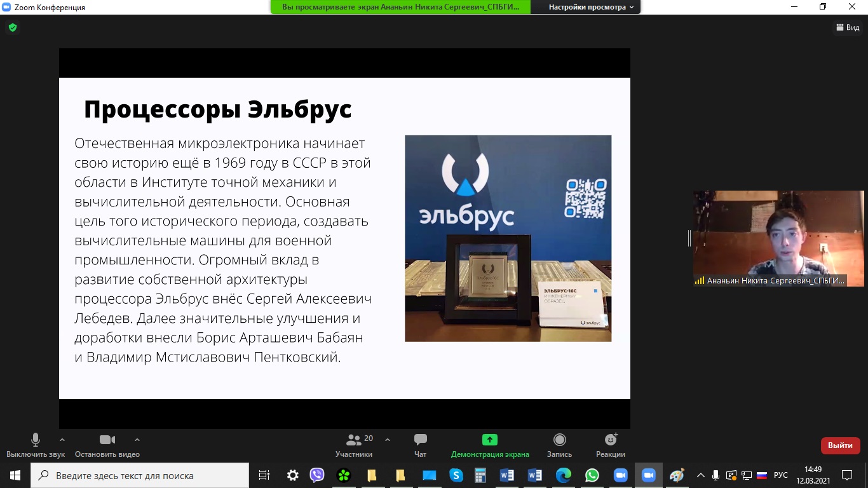Click the slide title Процессоры Эльбрус
This screenshot has width=868, height=488.
click(218, 109)
